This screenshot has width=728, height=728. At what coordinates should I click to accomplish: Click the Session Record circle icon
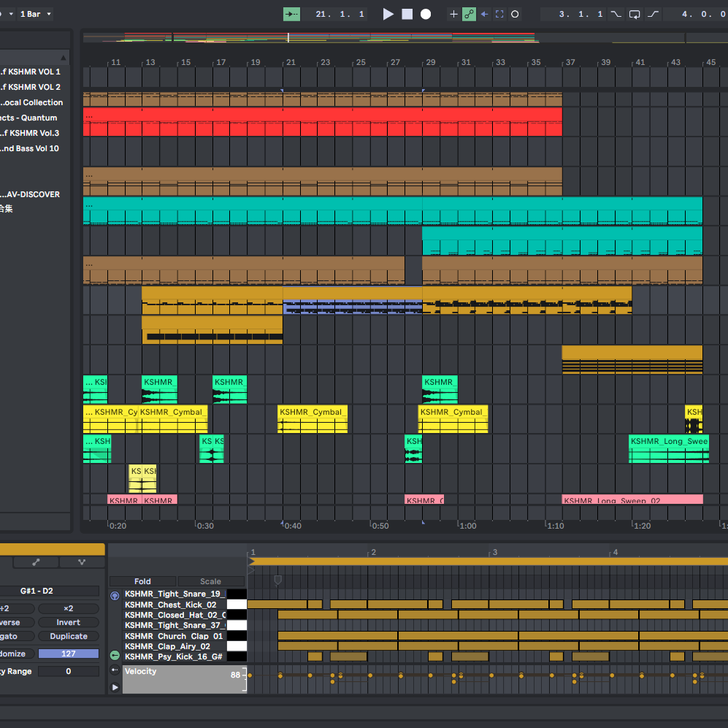pos(515,14)
